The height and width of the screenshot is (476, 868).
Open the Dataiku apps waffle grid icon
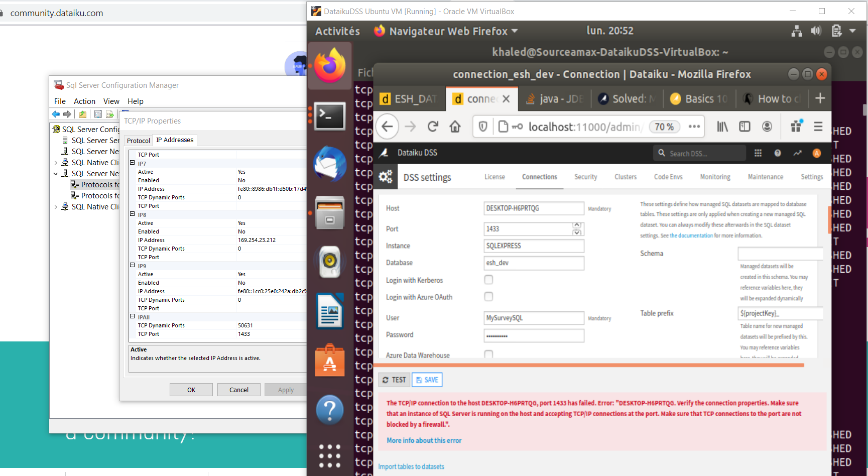tap(758, 153)
